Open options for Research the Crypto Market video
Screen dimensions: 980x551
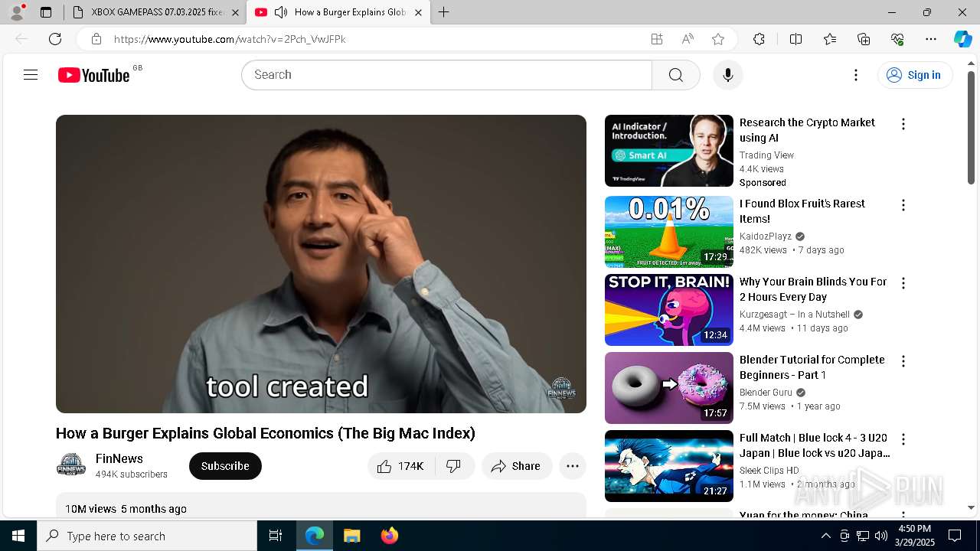pos(903,124)
